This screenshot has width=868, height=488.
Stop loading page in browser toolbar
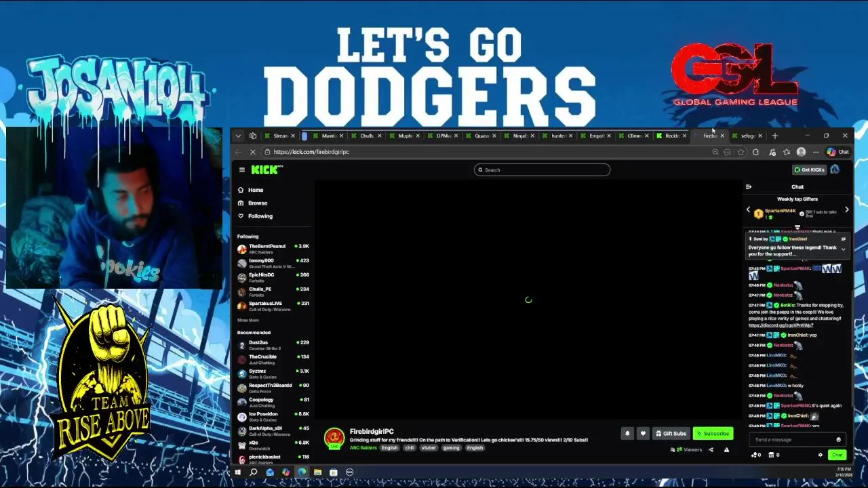(x=254, y=152)
